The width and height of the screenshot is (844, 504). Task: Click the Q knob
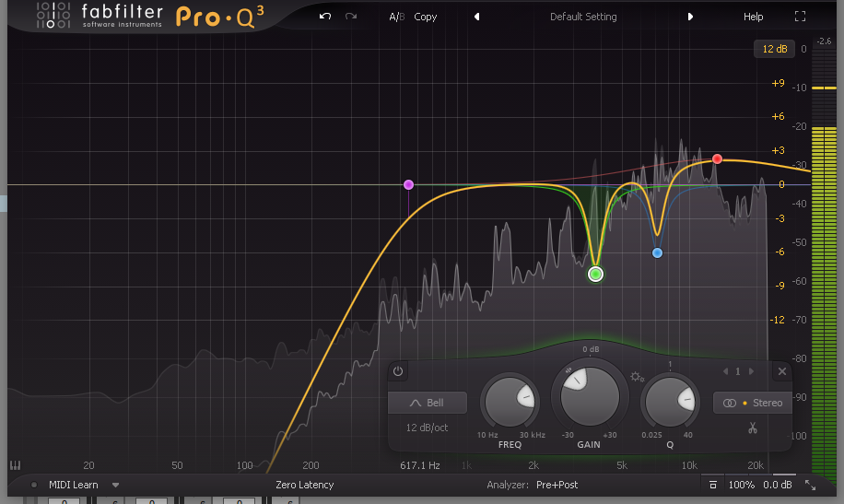point(670,401)
